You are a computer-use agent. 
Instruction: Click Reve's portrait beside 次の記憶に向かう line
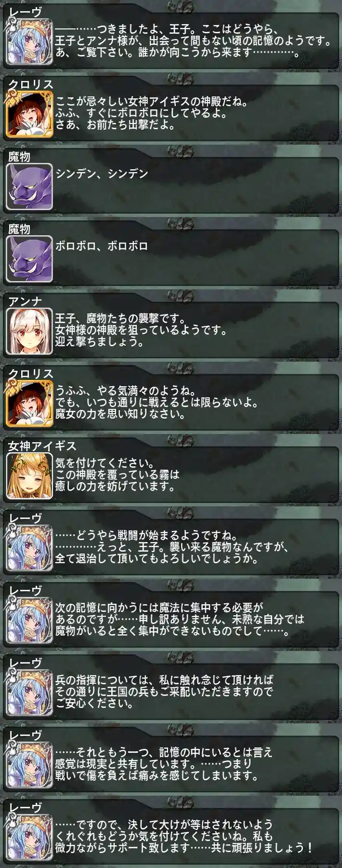point(29,621)
